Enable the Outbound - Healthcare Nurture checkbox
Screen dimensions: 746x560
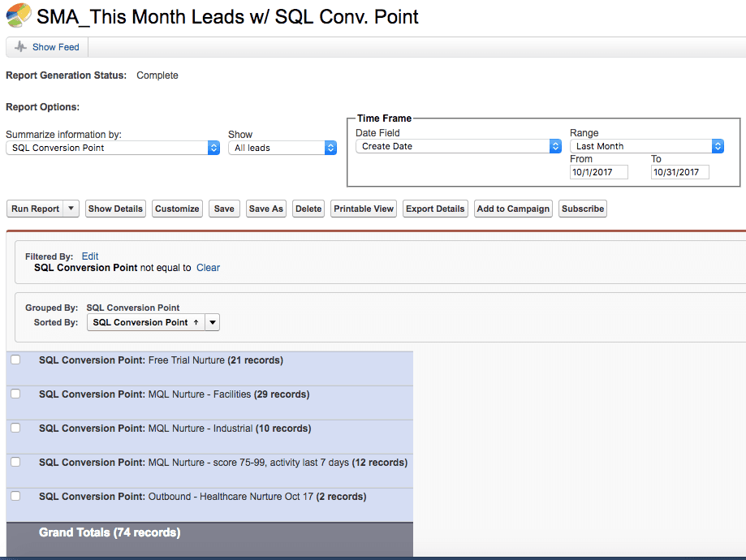coord(15,496)
